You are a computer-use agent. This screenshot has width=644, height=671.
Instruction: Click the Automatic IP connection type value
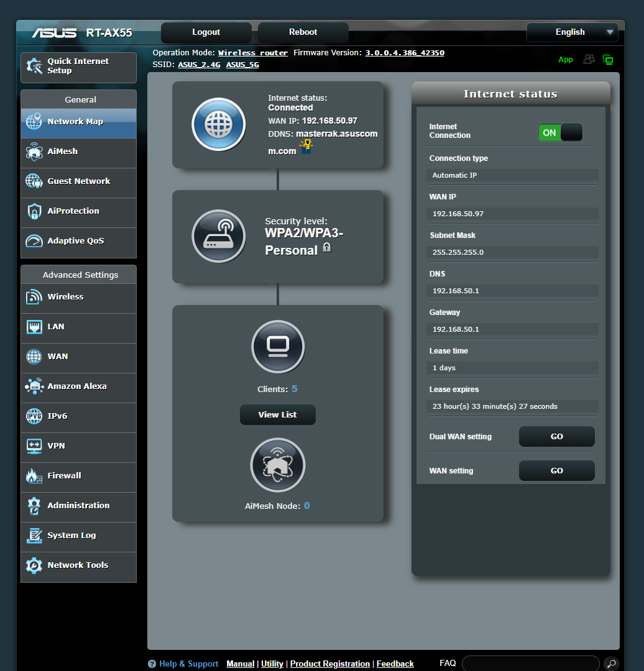pos(512,175)
